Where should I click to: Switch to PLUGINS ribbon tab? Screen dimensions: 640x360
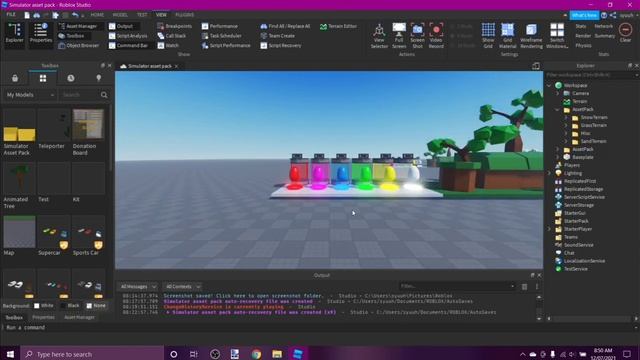[184, 15]
